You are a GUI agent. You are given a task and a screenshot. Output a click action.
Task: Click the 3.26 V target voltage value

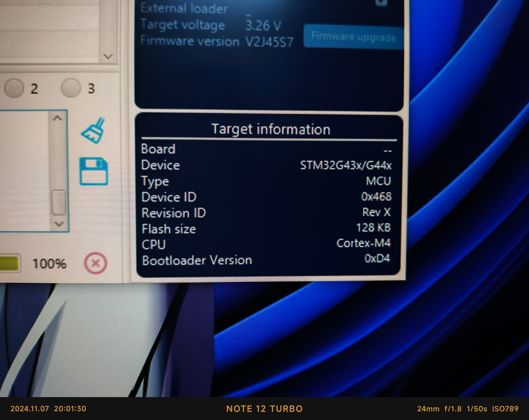(x=263, y=25)
